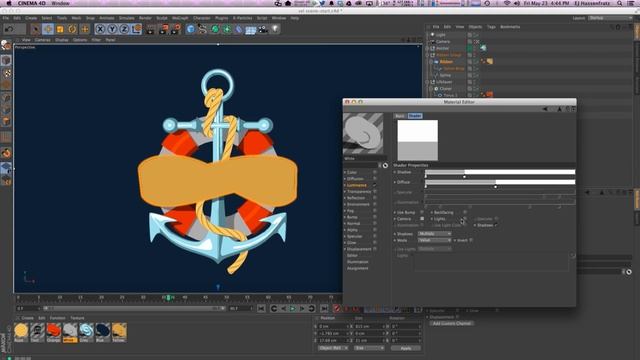Open the MoGraph menu
Image resolution: width=640 pixels, height=360 pixels.
[180, 18]
